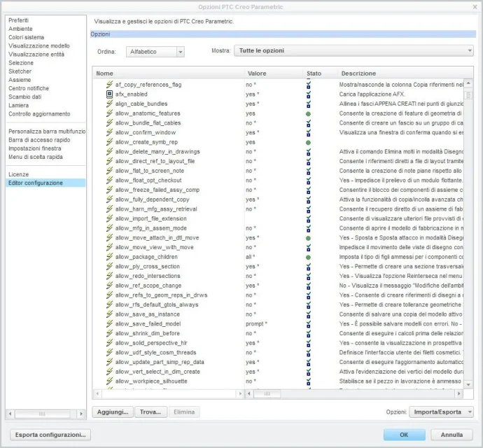Viewport: 483px width, 448px height.
Task: Select the allow_mfg_in_assem_mode option name
Action: tap(151, 228)
